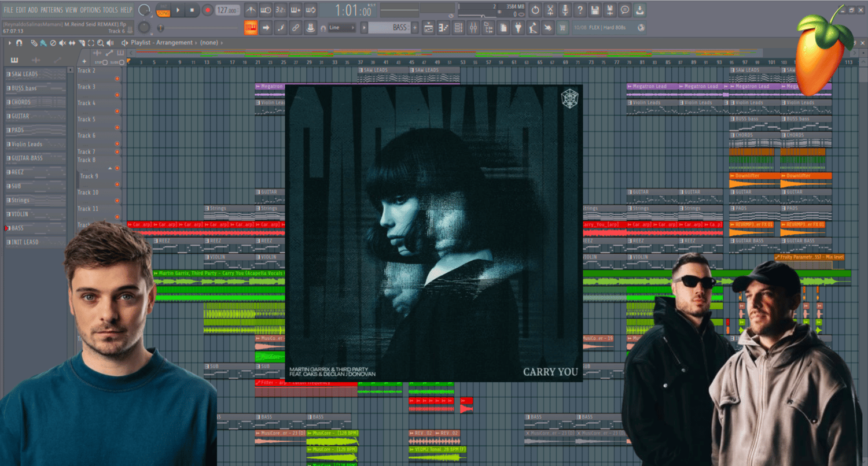Toggle typing keyboard to piano icon

(x=251, y=27)
